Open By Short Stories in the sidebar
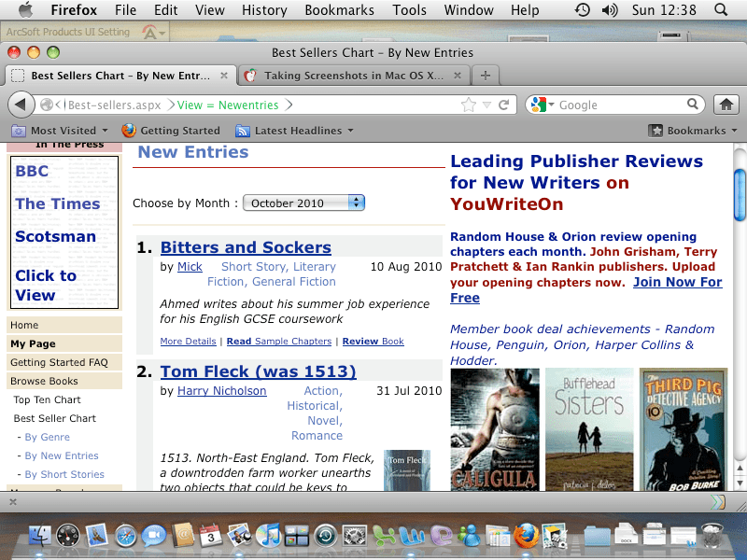The image size is (747, 560). pos(64,474)
